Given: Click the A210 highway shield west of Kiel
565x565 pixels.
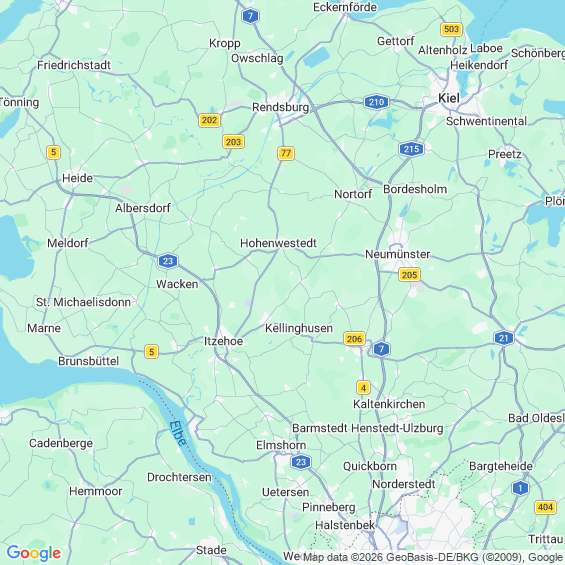Looking at the screenshot, I should pos(376,102).
